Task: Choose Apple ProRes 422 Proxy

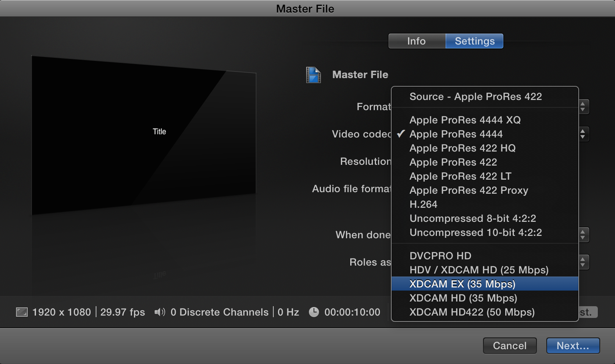Action: [x=485, y=190]
